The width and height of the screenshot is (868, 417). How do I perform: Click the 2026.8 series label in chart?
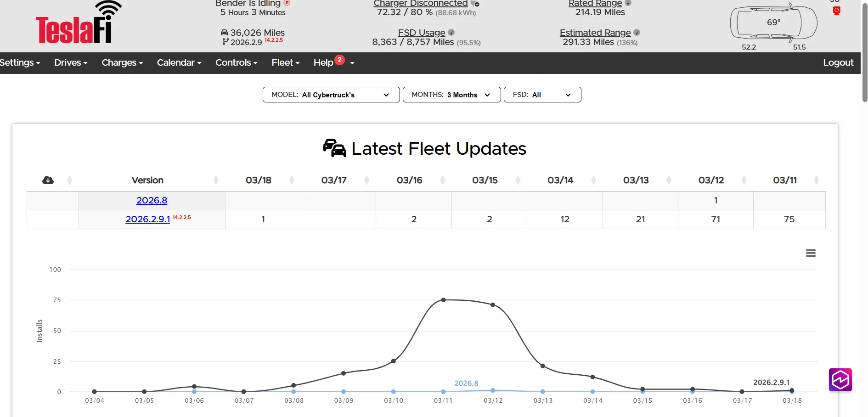pyautogui.click(x=466, y=383)
